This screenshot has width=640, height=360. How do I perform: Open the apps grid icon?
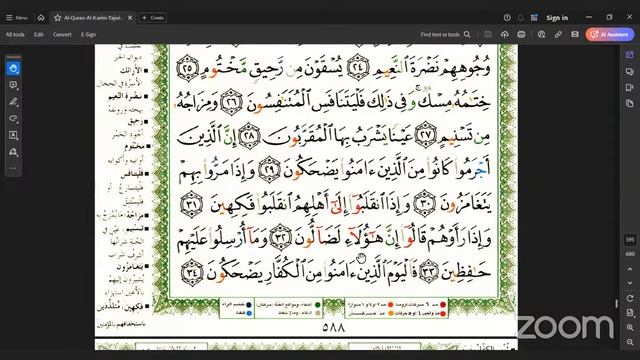tap(534, 18)
